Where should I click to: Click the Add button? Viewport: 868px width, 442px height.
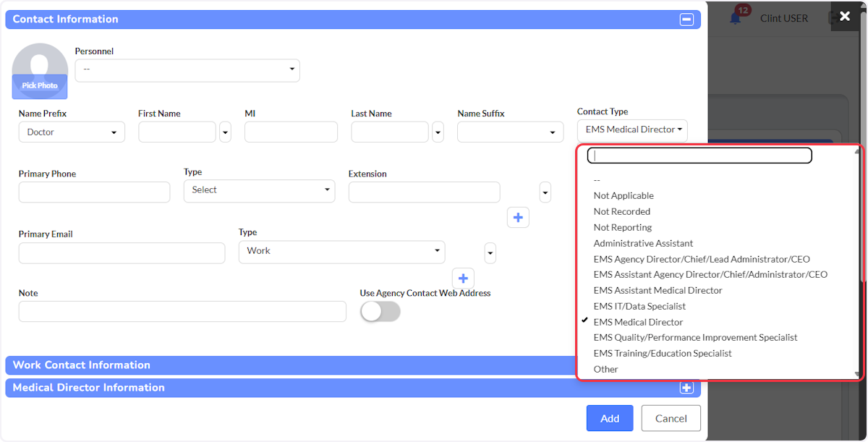(610, 418)
